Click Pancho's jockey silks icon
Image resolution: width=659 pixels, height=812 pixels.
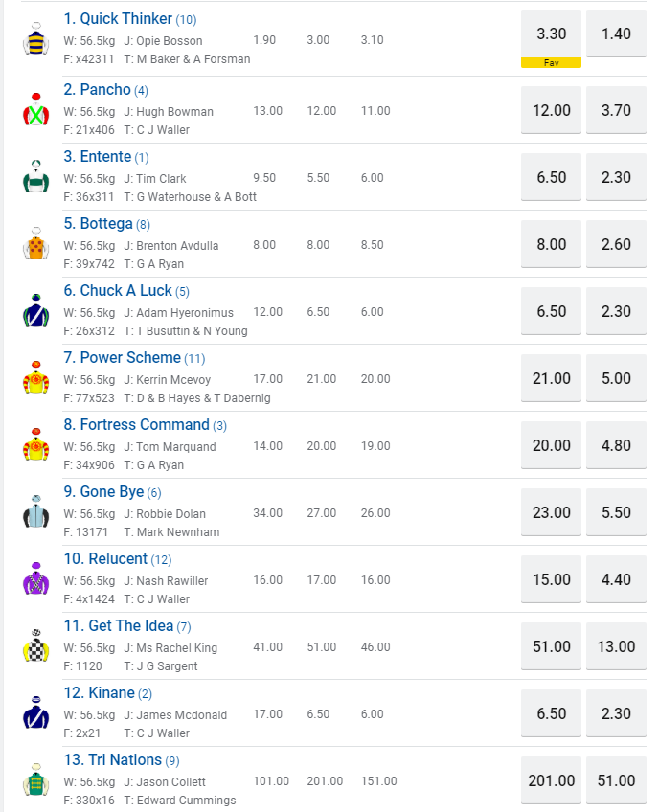click(35, 110)
